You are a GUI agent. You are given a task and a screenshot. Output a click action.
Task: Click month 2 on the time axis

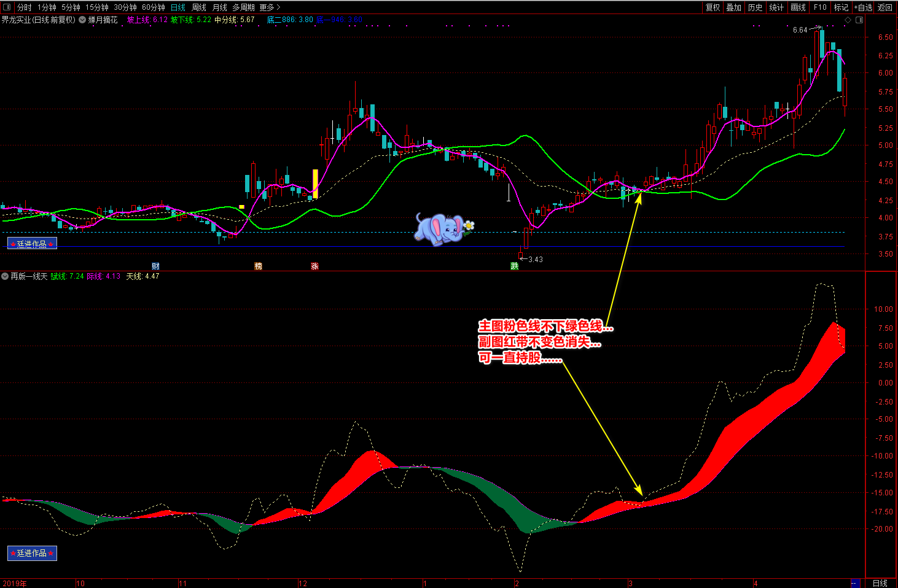pyautogui.click(x=517, y=584)
